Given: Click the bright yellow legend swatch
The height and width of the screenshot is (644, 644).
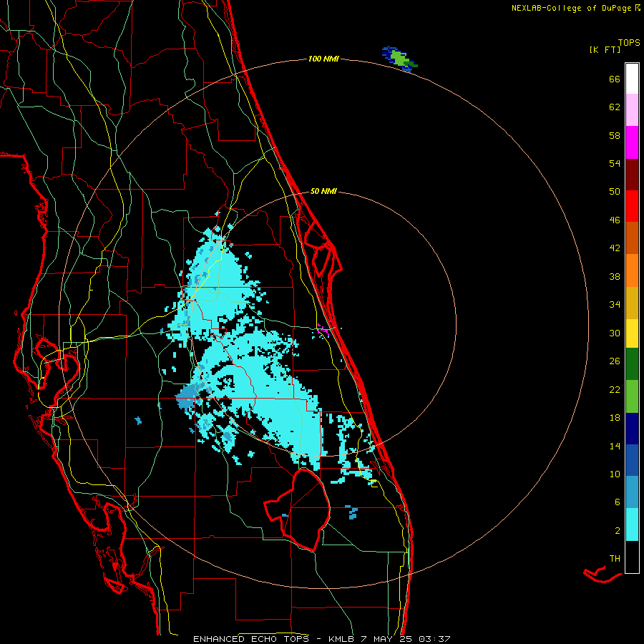Looking at the screenshot, I should pos(632,333).
